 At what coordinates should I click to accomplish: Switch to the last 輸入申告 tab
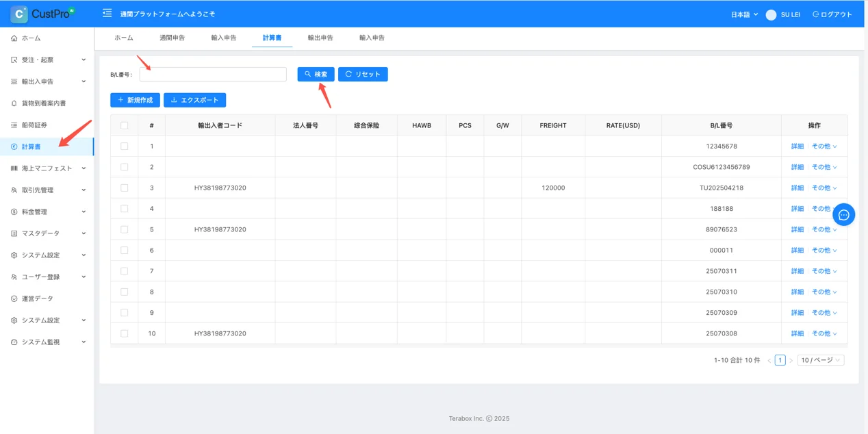[372, 38]
